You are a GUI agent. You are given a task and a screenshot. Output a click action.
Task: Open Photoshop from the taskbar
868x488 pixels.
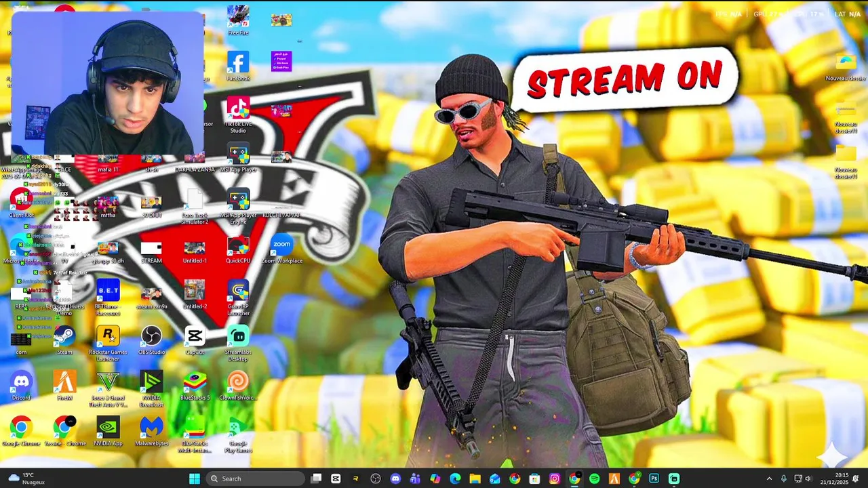(x=654, y=479)
